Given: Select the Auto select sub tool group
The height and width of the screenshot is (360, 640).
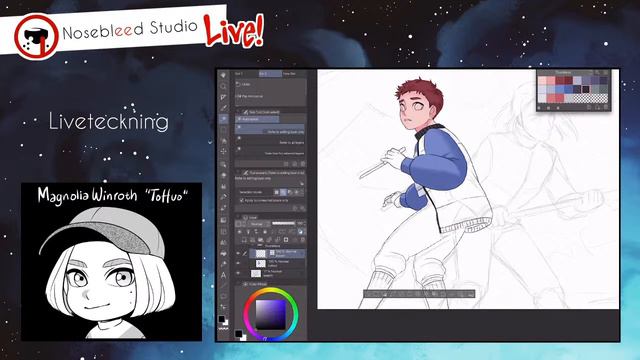Looking at the screenshot, I should click(257, 119).
